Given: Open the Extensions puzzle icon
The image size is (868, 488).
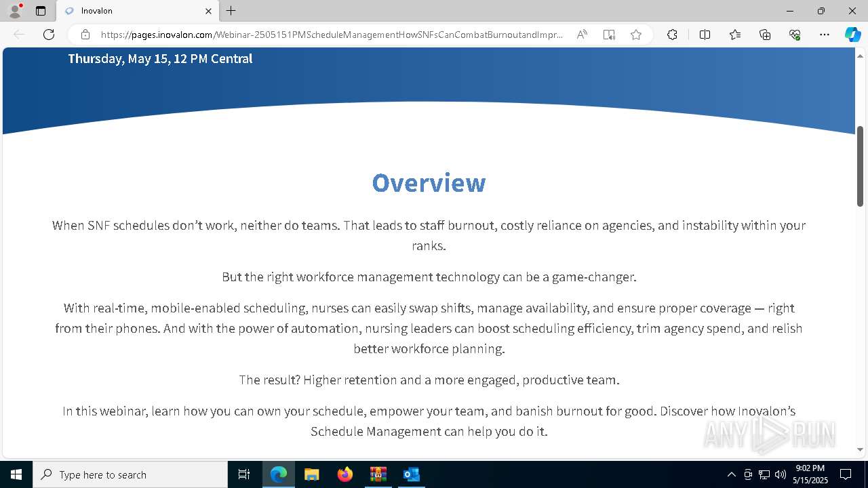Looking at the screenshot, I should pyautogui.click(x=672, y=35).
